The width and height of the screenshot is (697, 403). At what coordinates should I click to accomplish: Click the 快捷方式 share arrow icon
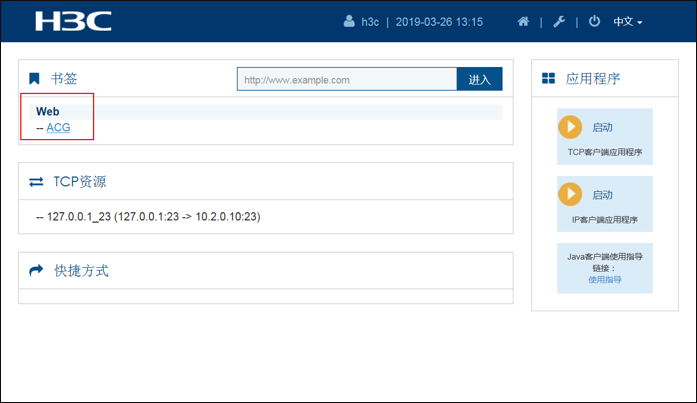(x=36, y=271)
